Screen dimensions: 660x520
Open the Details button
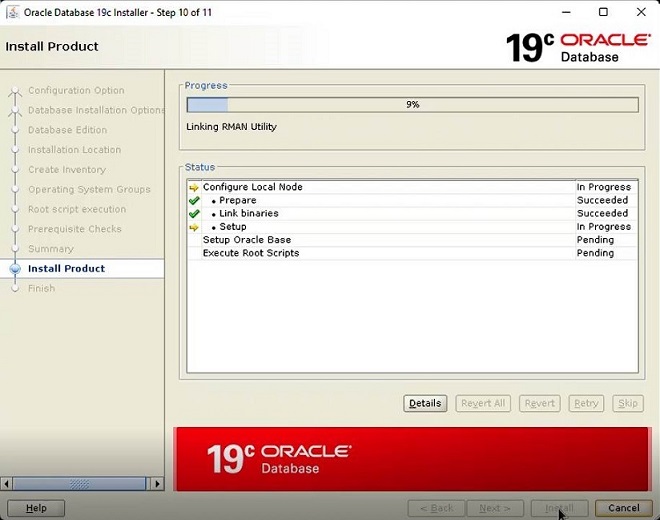coord(425,403)
